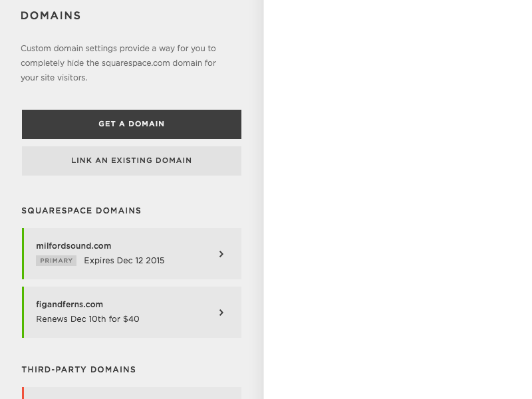Click the shadowed edge of the Domains panel
This screenshot has width=532, height=399.
(x=261, y=199)
